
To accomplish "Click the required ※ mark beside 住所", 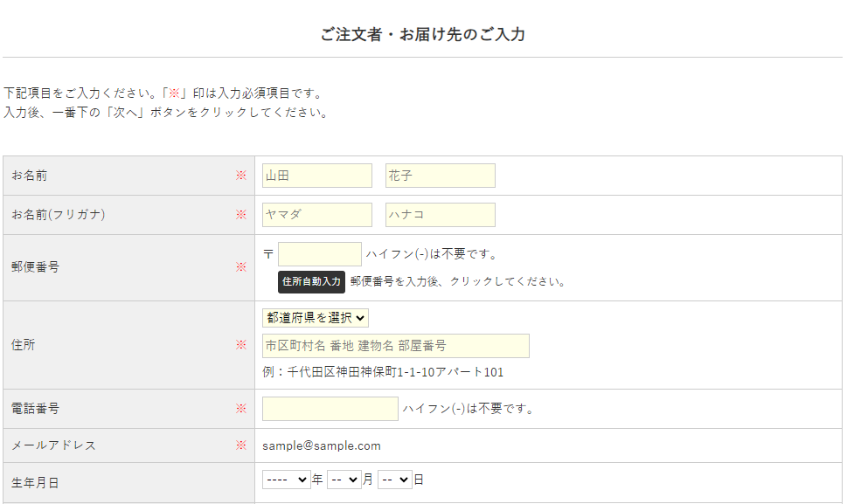I will 241,345.
